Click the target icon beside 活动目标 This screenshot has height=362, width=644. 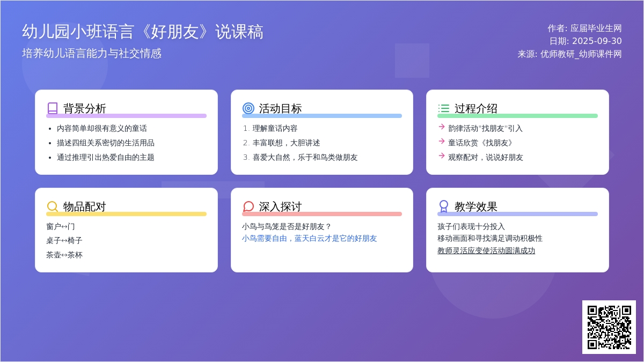(x=248, y=108)
